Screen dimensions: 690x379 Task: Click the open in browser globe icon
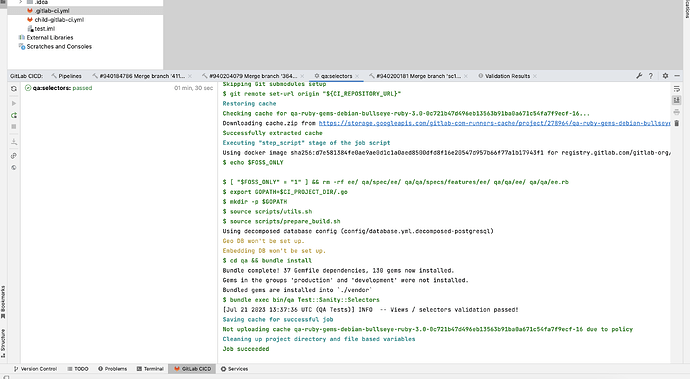[x=14, y=168]
